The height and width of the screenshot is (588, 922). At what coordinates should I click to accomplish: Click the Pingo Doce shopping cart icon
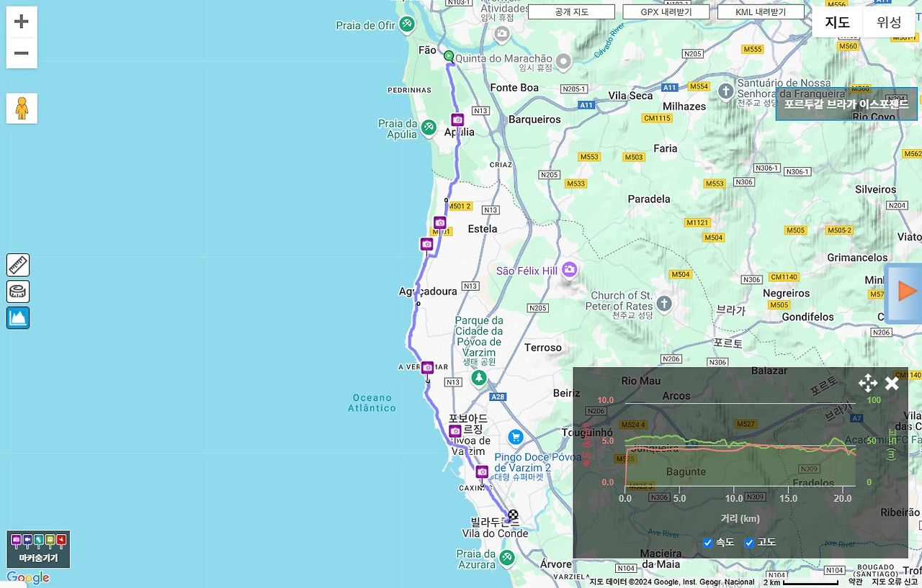pos(515,437)
